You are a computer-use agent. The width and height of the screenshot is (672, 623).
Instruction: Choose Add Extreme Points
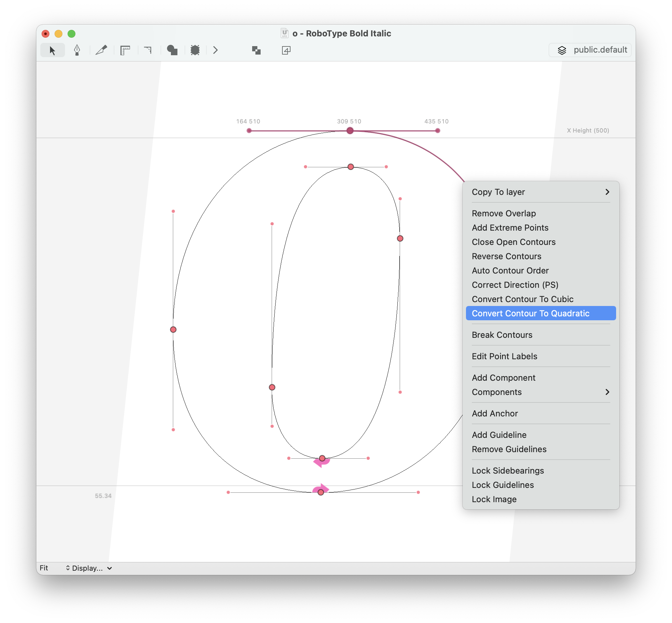tap(541, 228)
